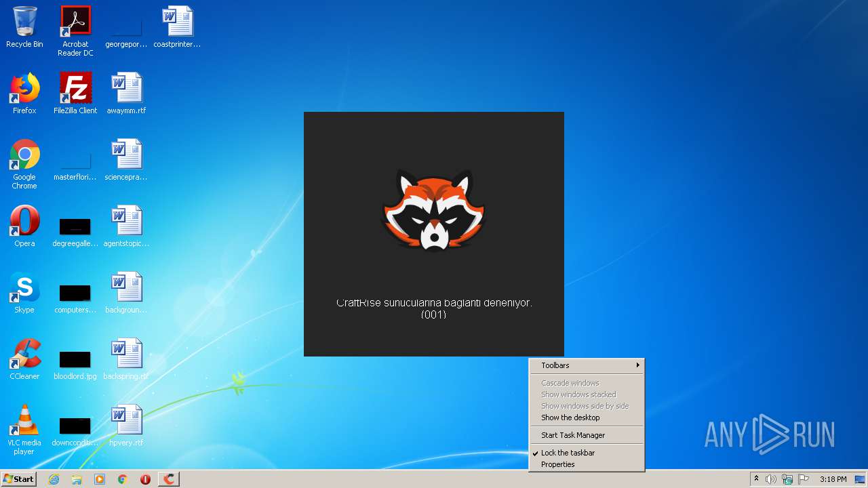Launch VLC media player shortcut
Viewport: 868px width, 488px height.
(x=24, y=430)
